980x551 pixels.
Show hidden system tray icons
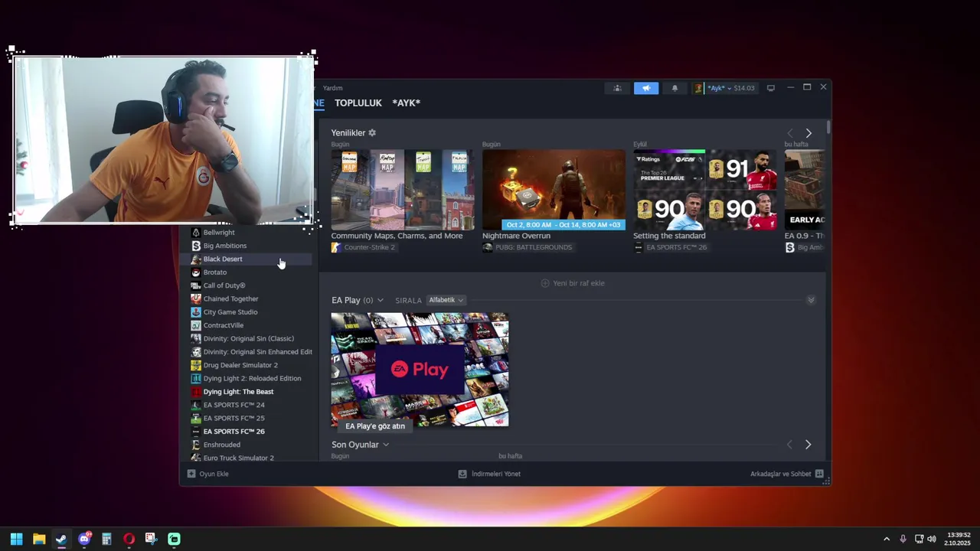pos(887,539)
